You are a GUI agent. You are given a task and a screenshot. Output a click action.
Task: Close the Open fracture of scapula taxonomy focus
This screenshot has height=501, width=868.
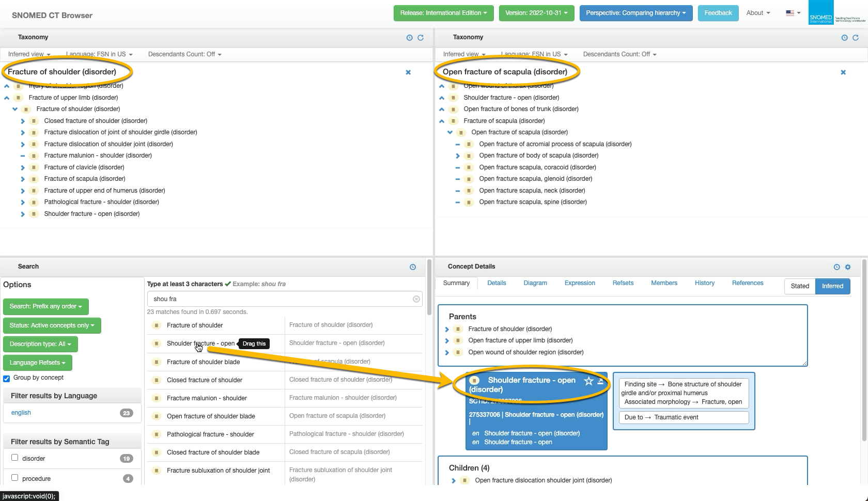coord(843,72)
